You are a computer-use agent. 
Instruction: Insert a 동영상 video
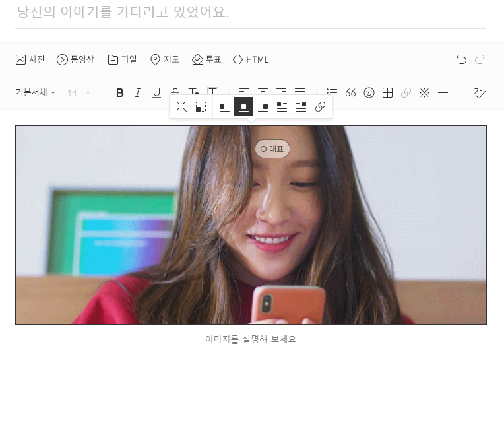pos(75,59)
